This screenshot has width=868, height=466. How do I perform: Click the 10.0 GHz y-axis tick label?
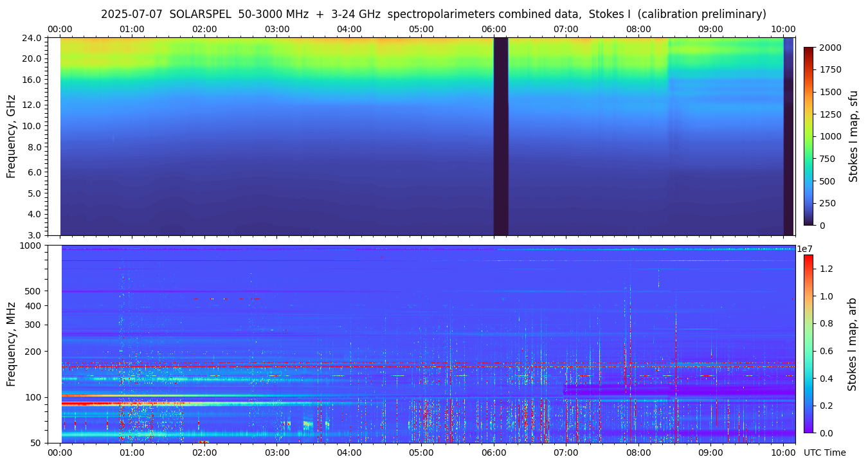point(33,126)
